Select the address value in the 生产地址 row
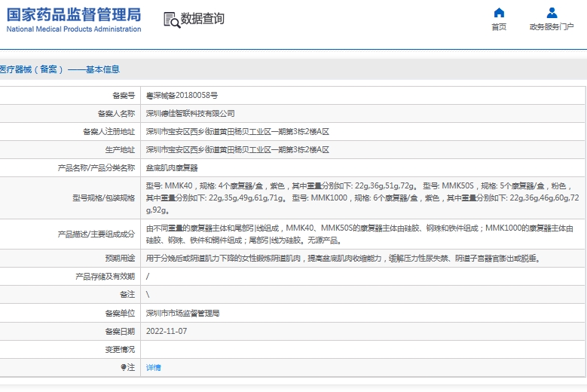Image resolution: width=587 pixels, height=392 pixels. coord(237,150)
